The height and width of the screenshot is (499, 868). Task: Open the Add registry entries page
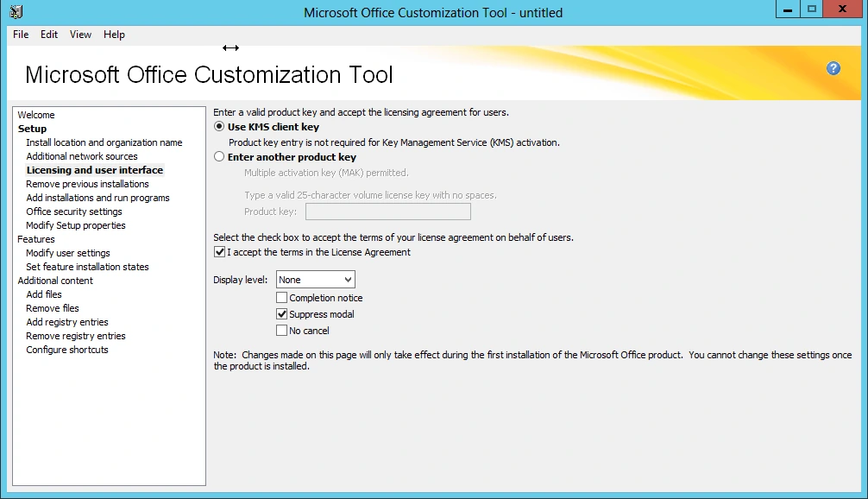tap(67, 322)
